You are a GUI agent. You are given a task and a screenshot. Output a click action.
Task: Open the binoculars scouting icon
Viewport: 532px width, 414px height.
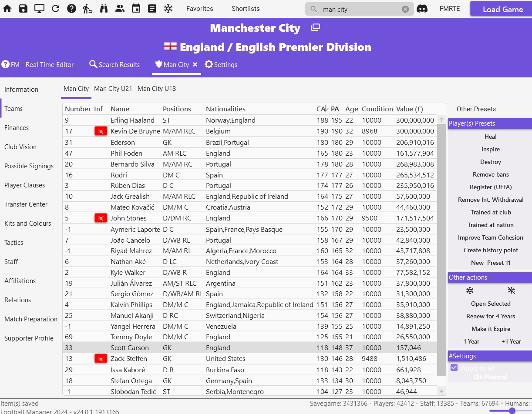pos(104,9)
